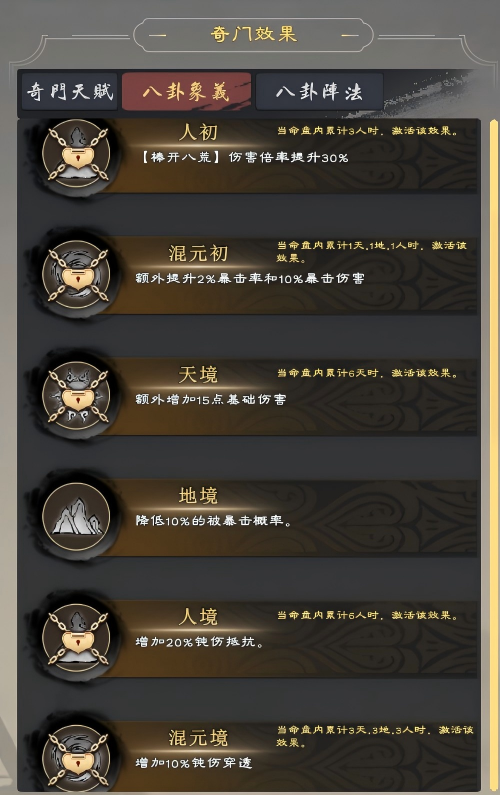This screenshot has width=500, height=795.
Task: Open the 八卦陣法 tab
Action: click(x=319, y=92)
